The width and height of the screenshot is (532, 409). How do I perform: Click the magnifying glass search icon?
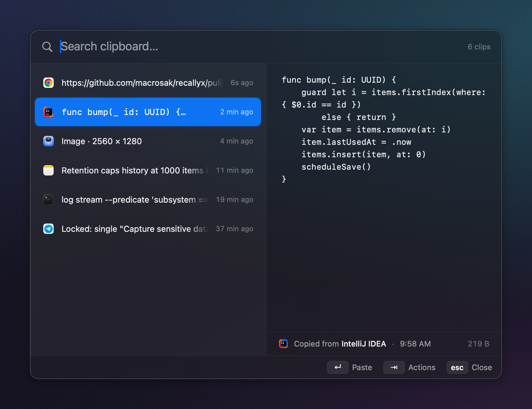tap(47, 47)
